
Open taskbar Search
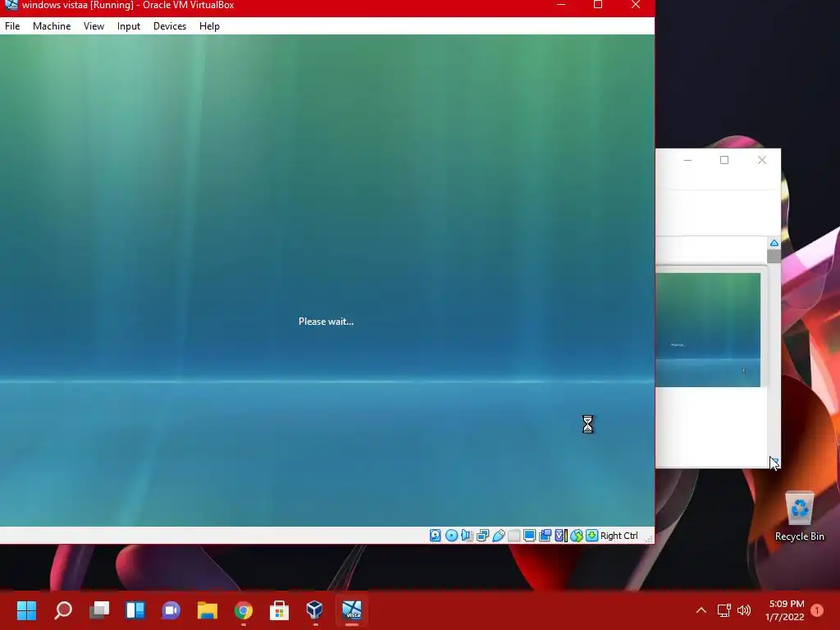click(x=62, y=610)
